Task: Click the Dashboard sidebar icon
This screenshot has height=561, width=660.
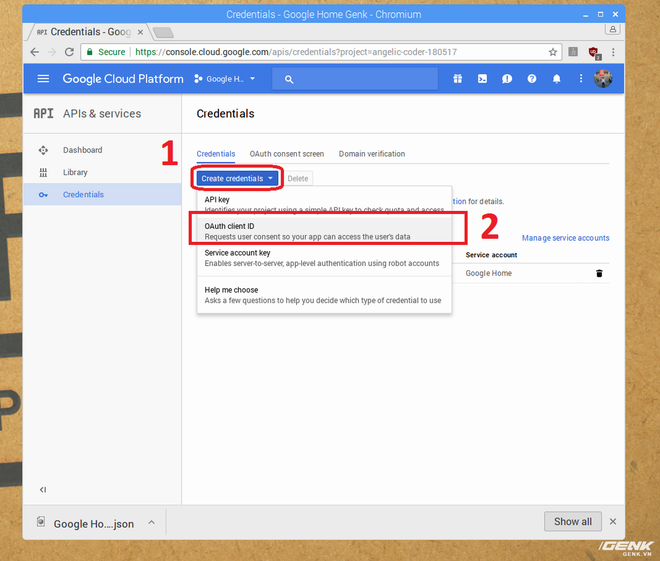Action: [x=43, y=150]
